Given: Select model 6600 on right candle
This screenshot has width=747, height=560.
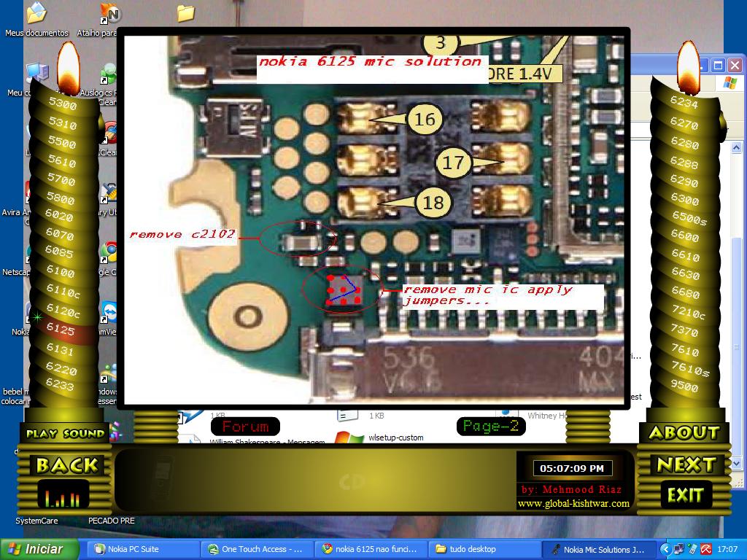Looking at the screenshot, I should click(x=685, y=236).
